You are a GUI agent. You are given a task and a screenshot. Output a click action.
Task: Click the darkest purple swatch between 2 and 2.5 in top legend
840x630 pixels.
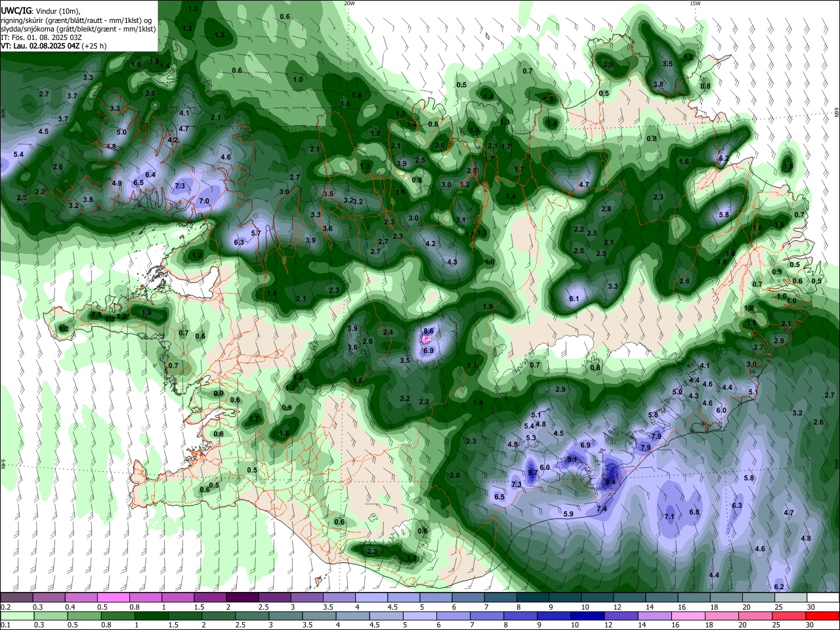(242, 598)
